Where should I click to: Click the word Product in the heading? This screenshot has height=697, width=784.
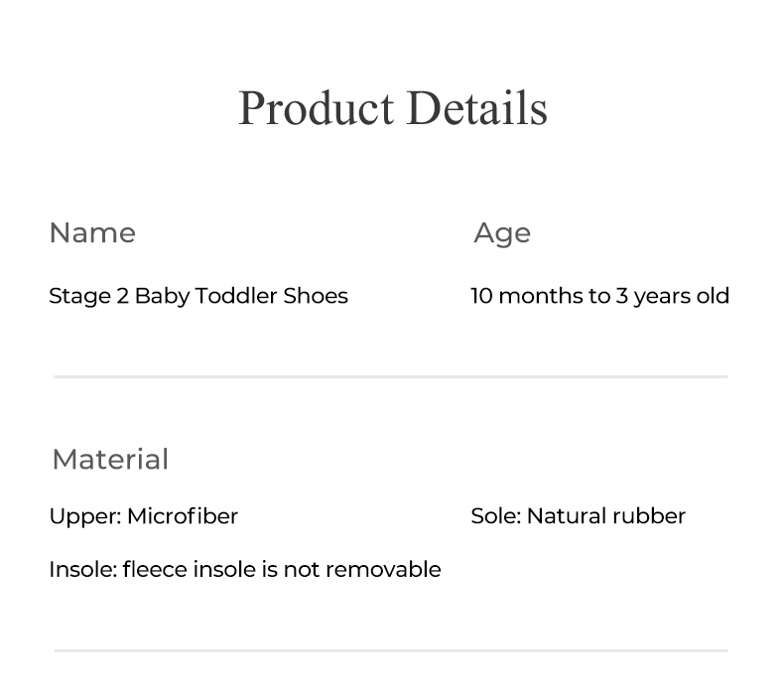click(x=317, y=108)
